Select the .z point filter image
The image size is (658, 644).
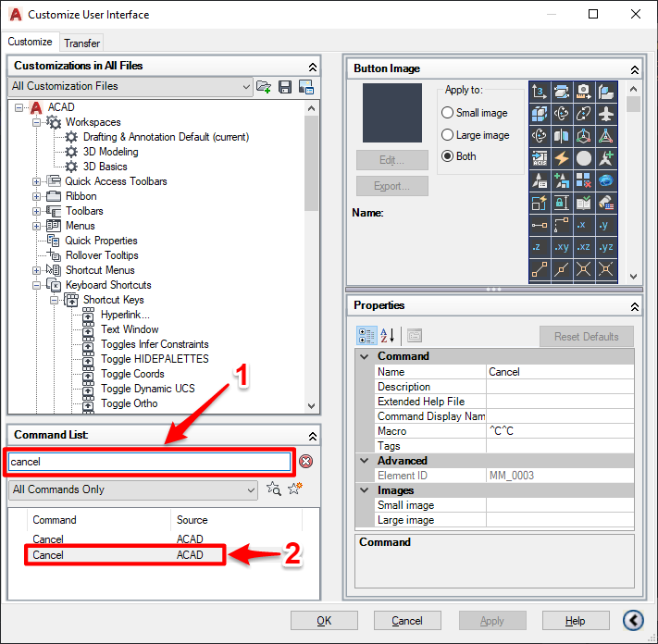[540, 247]
